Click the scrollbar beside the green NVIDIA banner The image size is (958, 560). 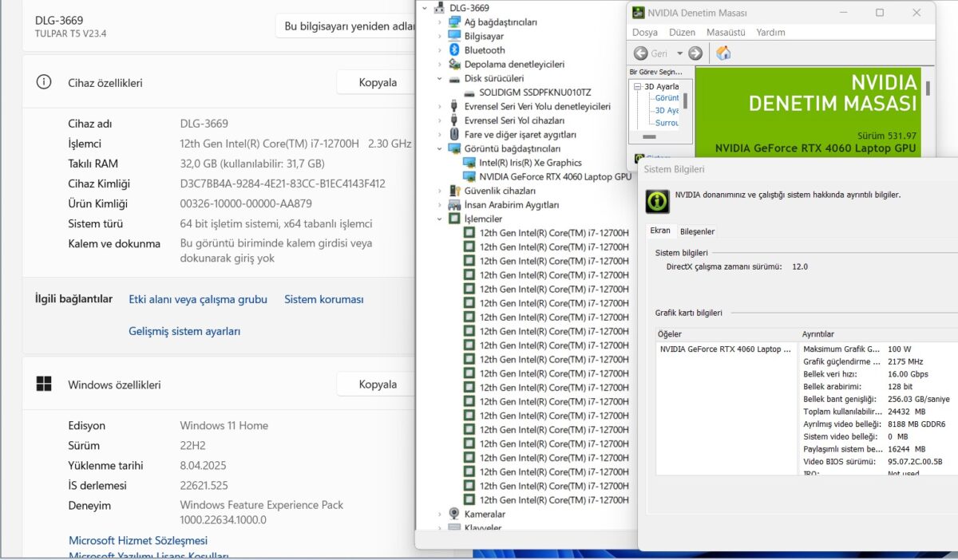[928, 87]
